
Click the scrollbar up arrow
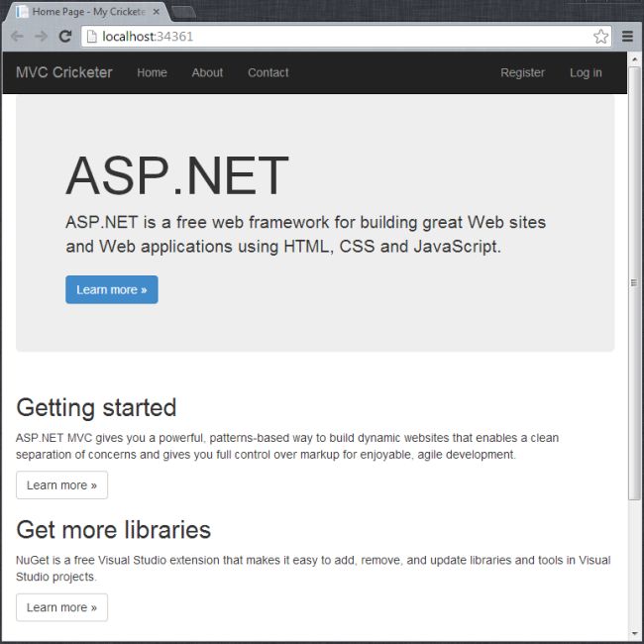(x=634, y=59)
